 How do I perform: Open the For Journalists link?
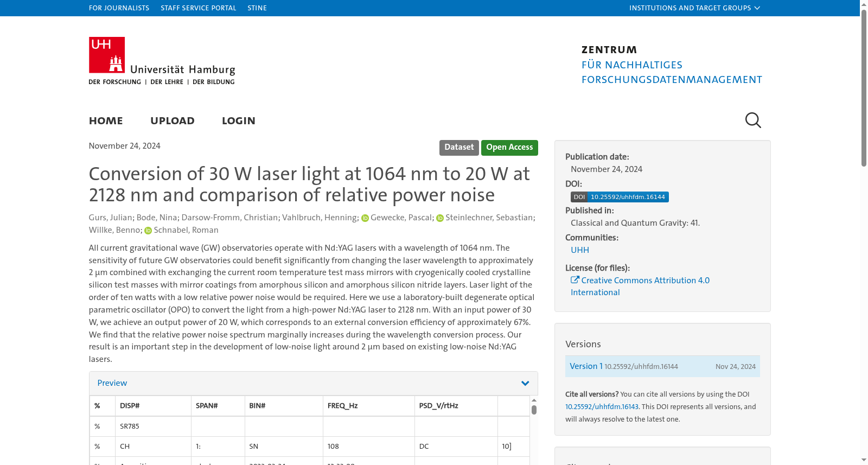tap(119, 8)
